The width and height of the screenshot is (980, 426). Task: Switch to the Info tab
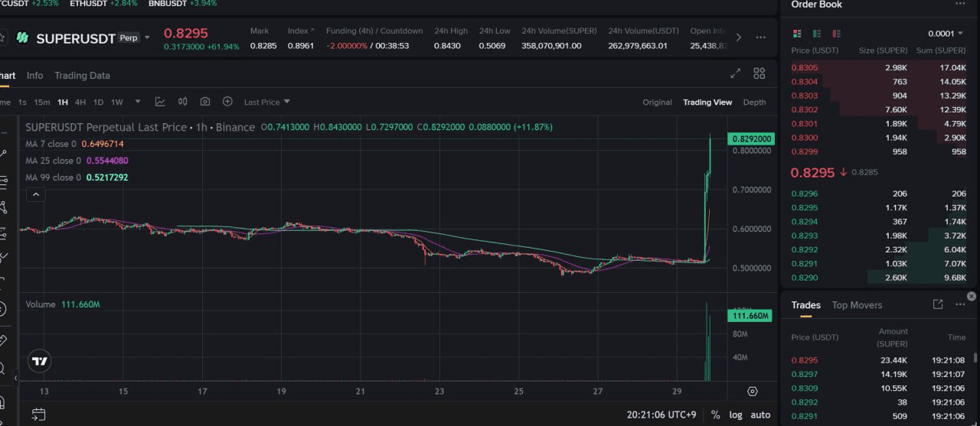34,76
